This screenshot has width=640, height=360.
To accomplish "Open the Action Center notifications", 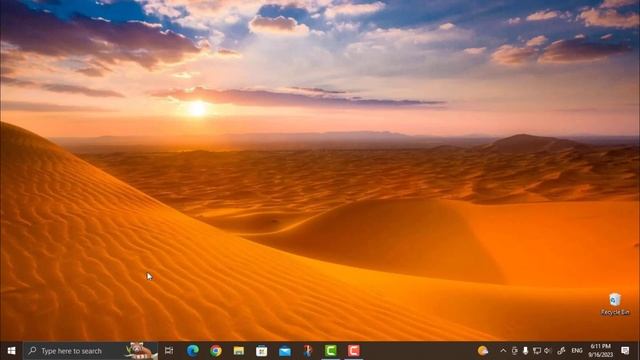I will [x=625, y=351].
